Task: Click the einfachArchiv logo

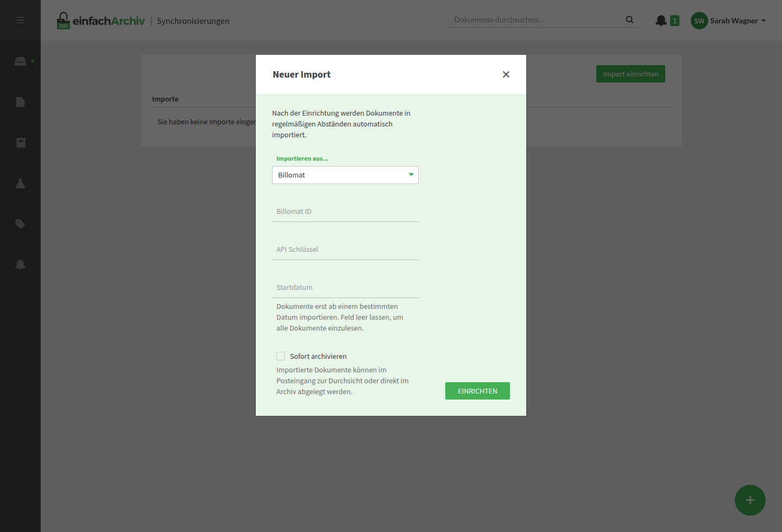Action: 101,21
